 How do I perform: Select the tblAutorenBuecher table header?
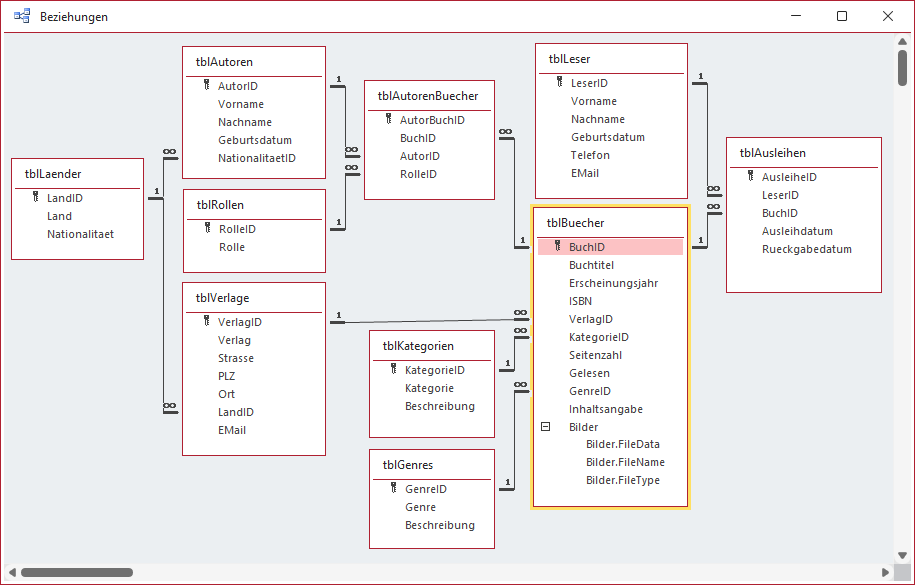pos(428,96)
